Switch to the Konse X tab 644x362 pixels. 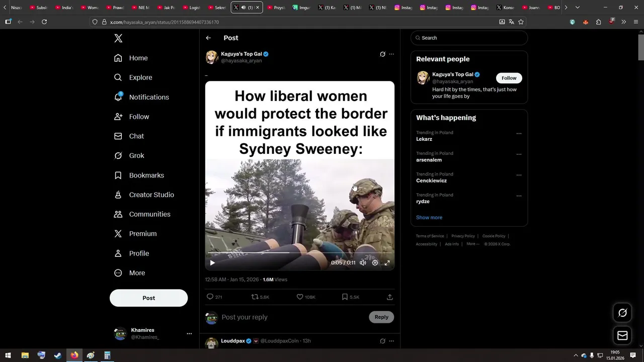point(505,8)
